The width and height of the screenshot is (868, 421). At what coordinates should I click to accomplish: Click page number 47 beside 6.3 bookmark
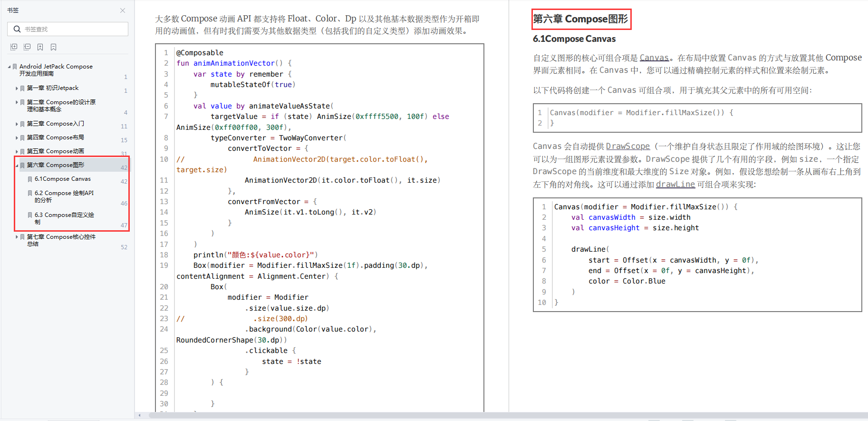(124, 225)
